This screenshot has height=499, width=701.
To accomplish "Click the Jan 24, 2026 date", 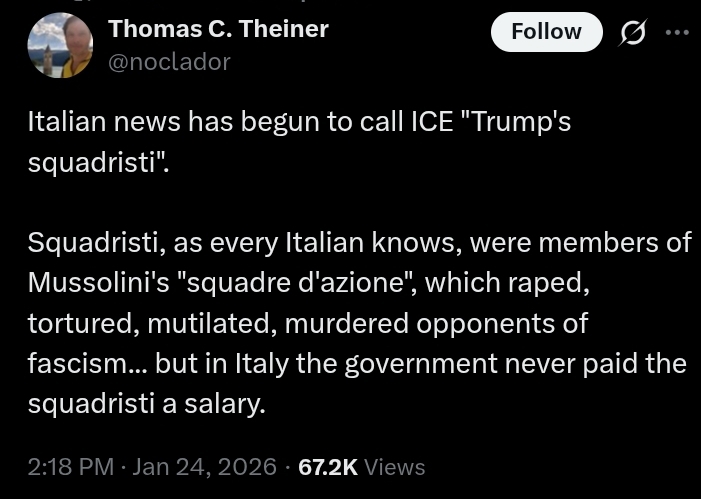I will click(204, 467).
